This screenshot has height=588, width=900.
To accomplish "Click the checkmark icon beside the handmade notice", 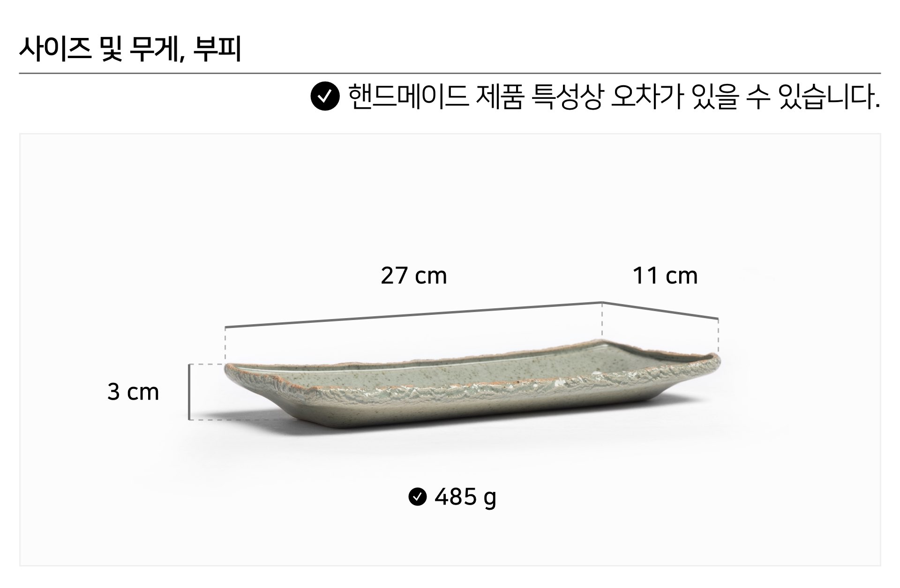I will click(x=325, y=97).
